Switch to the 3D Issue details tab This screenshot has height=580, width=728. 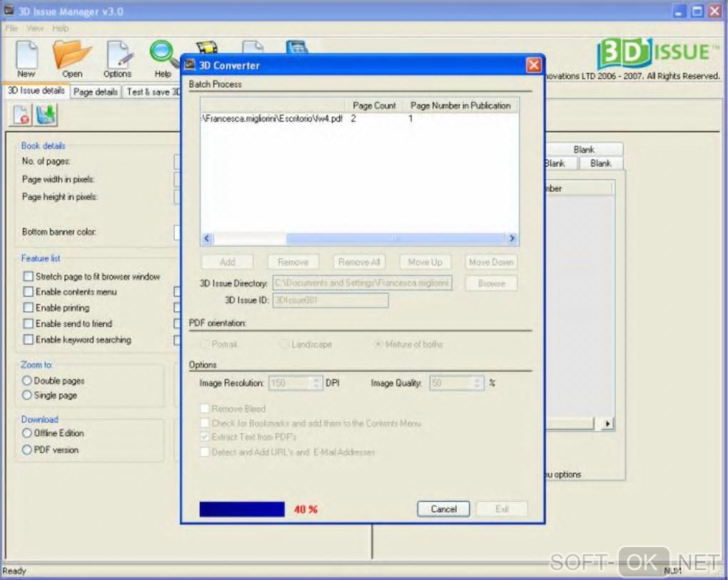click(36, 91)
